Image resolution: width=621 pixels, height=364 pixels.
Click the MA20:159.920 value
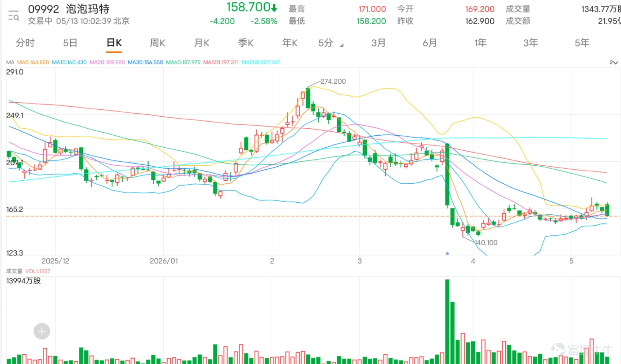(107, 62)
